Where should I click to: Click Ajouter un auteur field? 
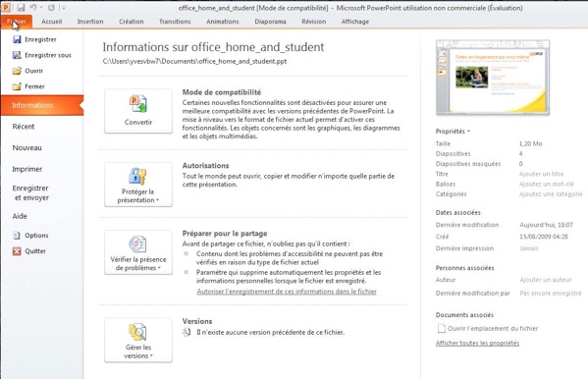pyautogui.click(x=546, y=280)
